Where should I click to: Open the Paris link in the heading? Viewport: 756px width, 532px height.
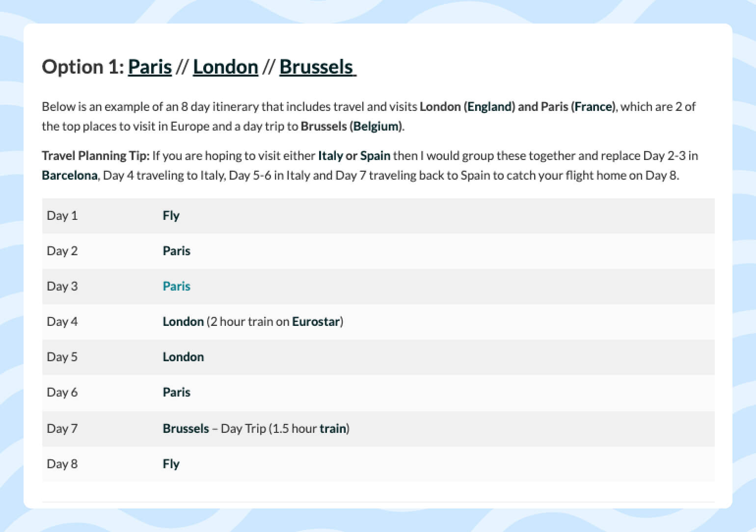coord(150,67)
